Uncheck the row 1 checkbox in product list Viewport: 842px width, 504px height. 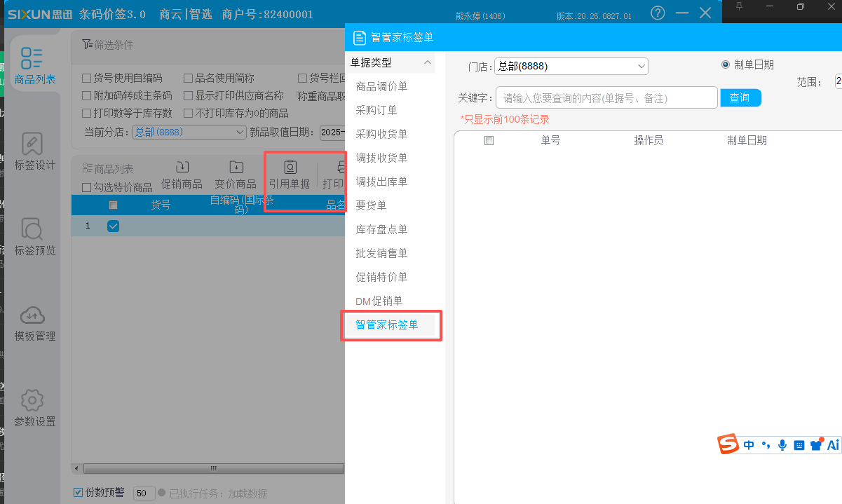click(113, 226)
